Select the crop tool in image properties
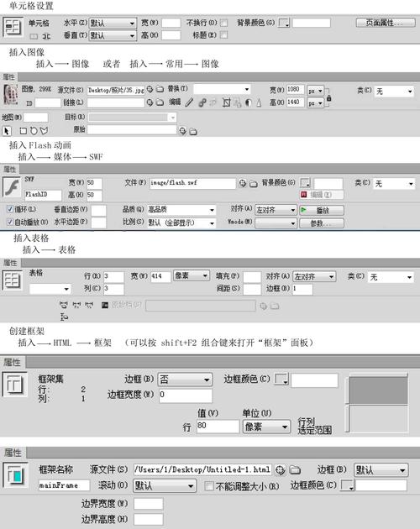 pyautogui.click(x=226, y=102)
